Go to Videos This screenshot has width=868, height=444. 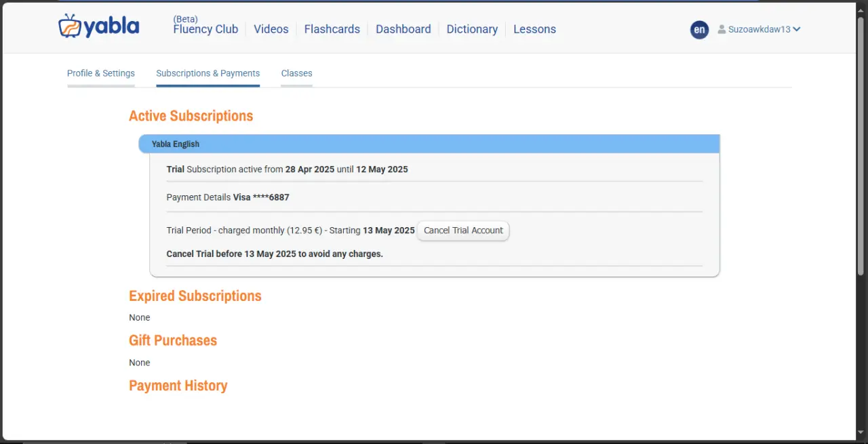click(271, 29)
